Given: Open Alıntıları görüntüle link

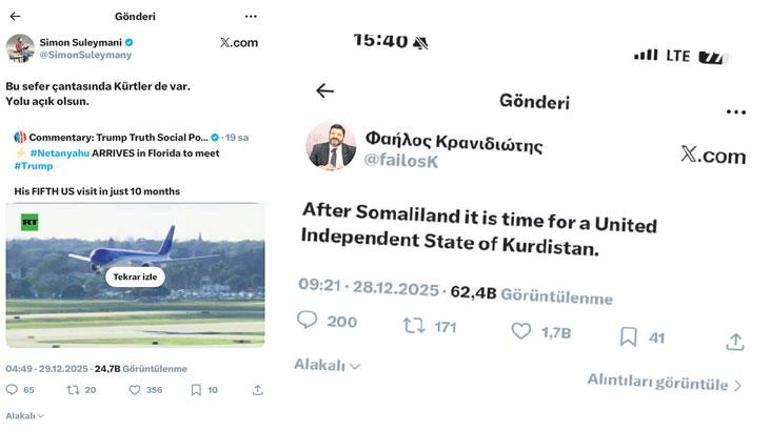Looking at the screenshot, I should click(x=664, y=383).
